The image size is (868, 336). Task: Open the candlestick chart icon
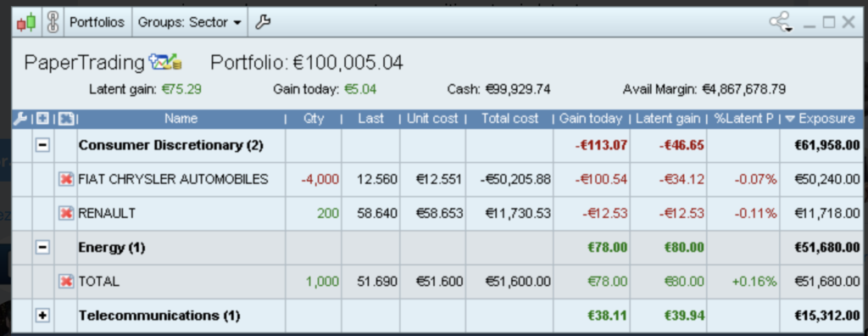[26, 22]
